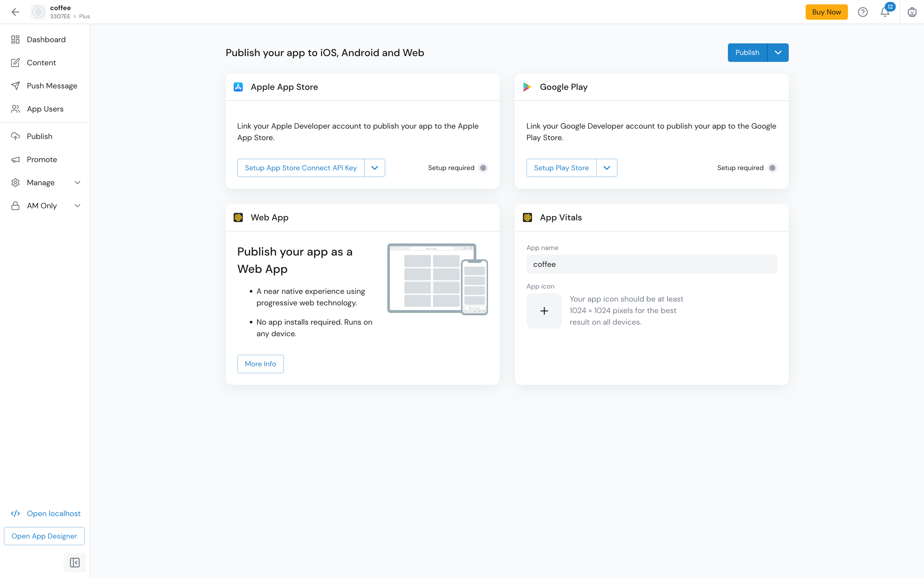
Task: Click the App name input field
Action: [651, 264]
